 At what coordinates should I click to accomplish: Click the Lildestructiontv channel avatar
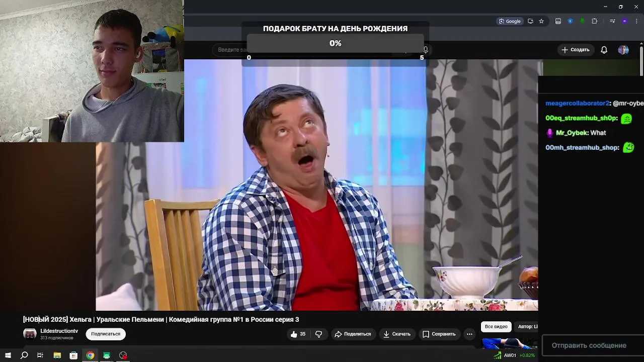click(x=30, y=334)
